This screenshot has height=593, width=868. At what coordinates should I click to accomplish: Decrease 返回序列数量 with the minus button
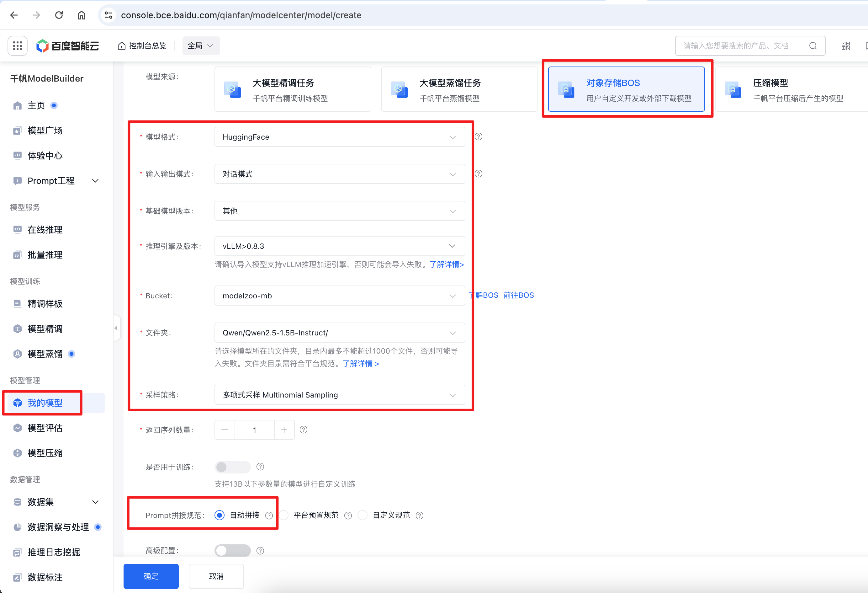point(225,430)
